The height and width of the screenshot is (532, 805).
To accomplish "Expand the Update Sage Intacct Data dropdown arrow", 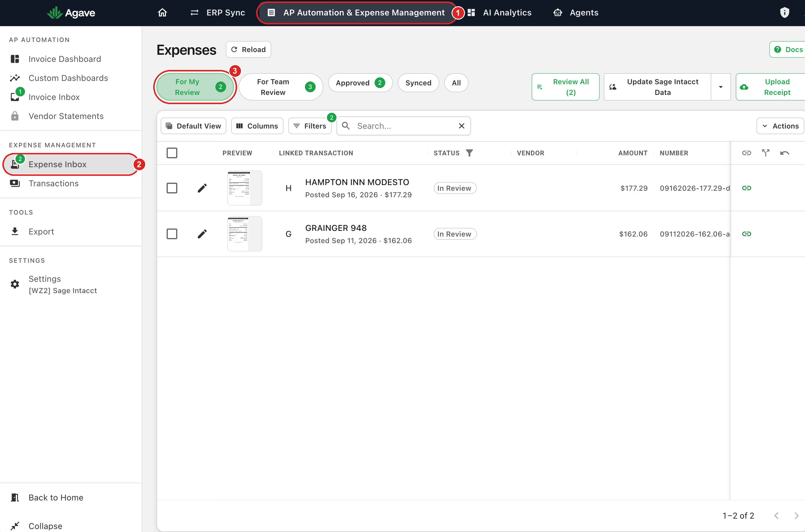I will click(721, 87).
